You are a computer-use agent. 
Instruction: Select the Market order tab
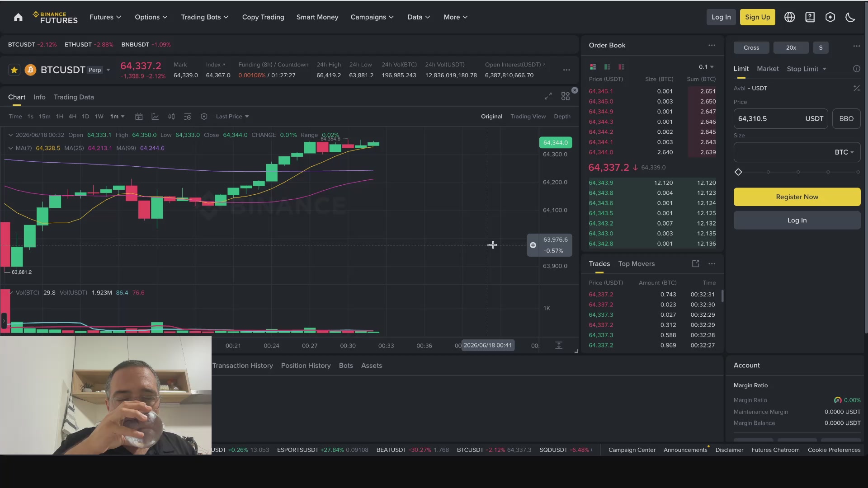point(768,69)
